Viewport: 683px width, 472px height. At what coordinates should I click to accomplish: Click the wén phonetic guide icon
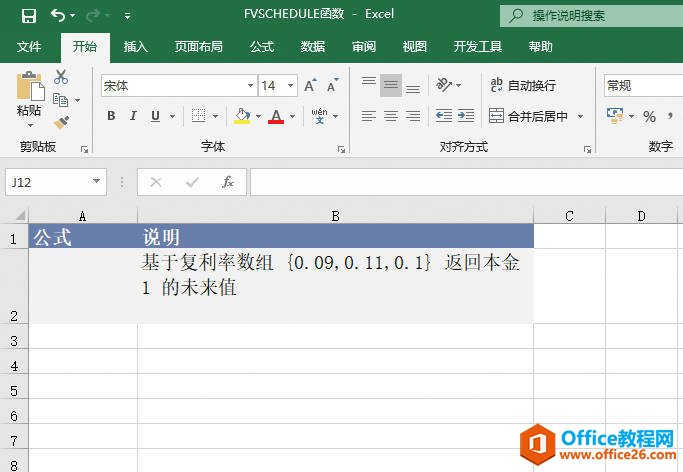(x=319, y=116)
